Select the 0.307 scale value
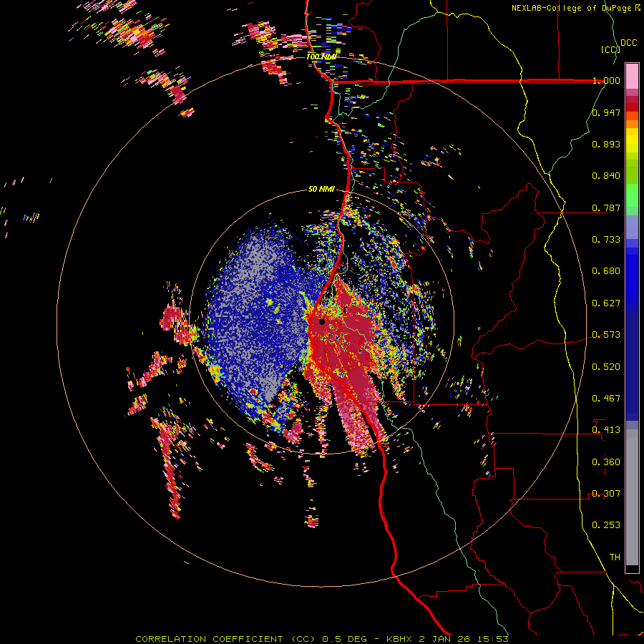 pyautogui.click(x=606, y=494)
